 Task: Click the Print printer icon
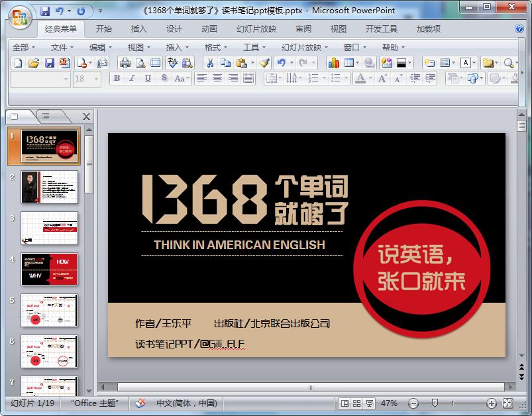coord(125,63)
